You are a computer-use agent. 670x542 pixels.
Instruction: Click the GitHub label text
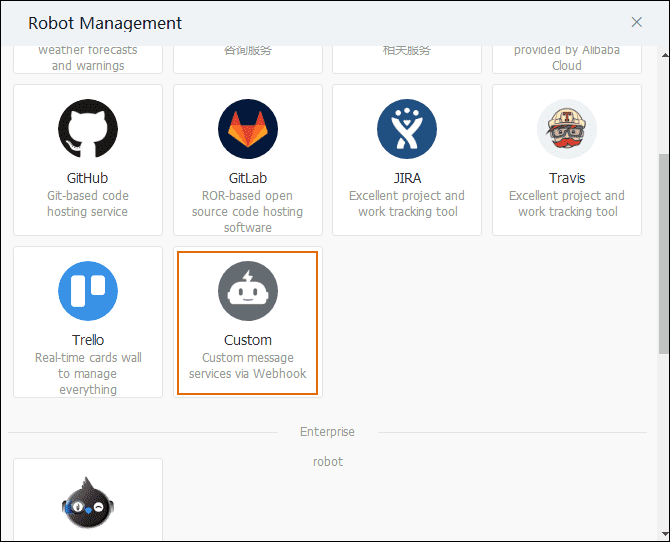(88, 178)
